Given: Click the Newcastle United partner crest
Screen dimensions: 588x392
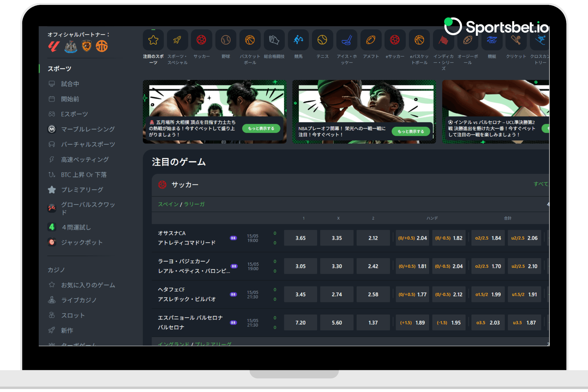Looking at the screenshot, I should coord(71,47).
